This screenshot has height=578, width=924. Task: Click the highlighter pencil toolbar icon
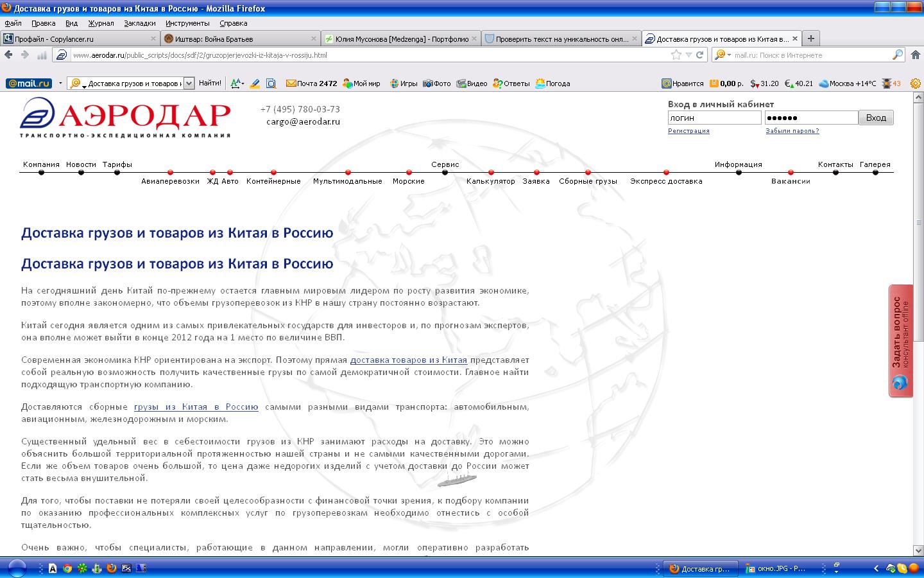pyautogui.click(x=255, y=83)
